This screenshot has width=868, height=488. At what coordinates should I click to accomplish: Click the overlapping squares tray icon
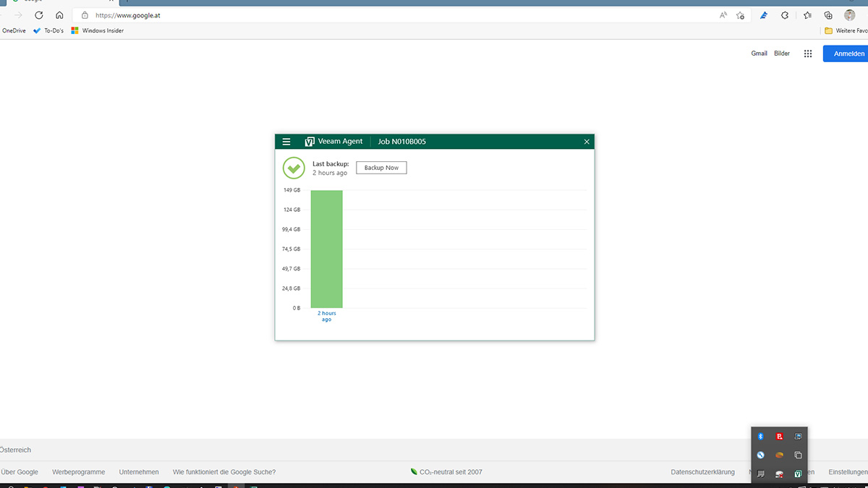pyautogui.click(x=799, y=455)
